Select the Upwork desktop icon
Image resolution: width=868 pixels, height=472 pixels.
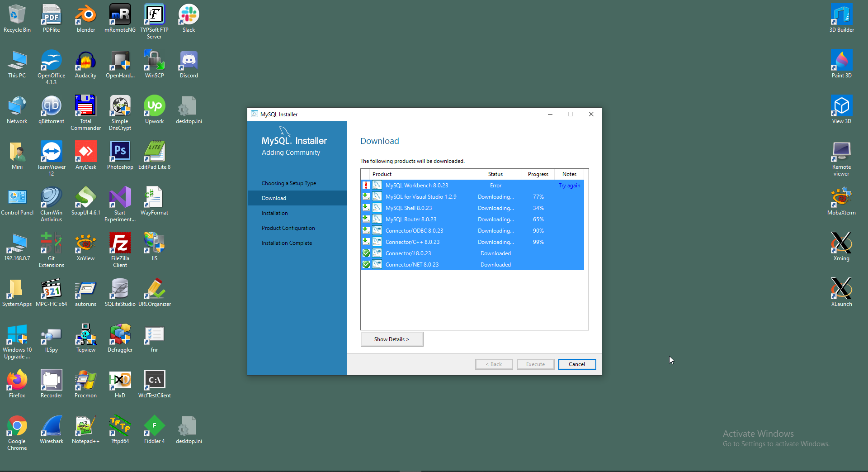pos(155,110)
